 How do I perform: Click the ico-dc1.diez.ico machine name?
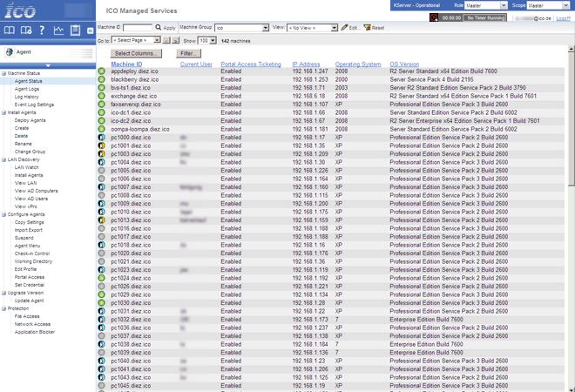[131, 112]
